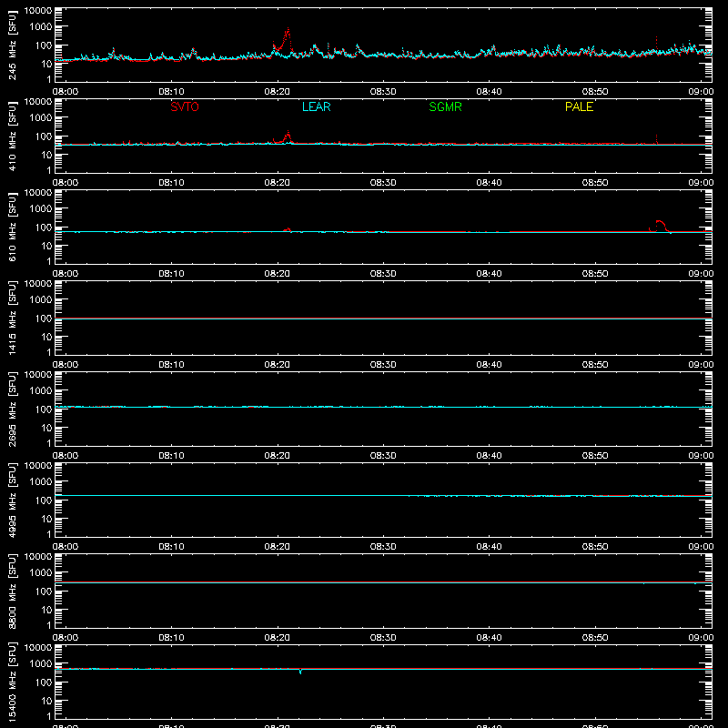Click the green SGMR legend label

pyautogui.click(x=445, y=106)
